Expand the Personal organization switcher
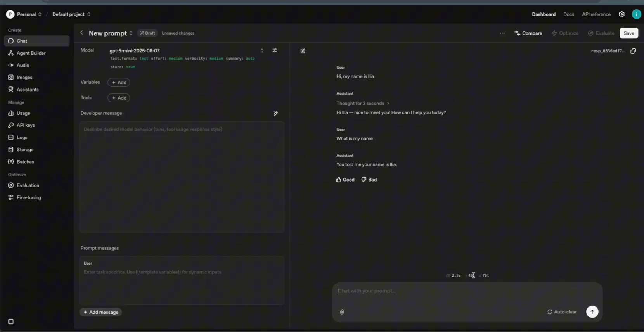644x332 pixels. pyautogui.click(x=40, y=14)
